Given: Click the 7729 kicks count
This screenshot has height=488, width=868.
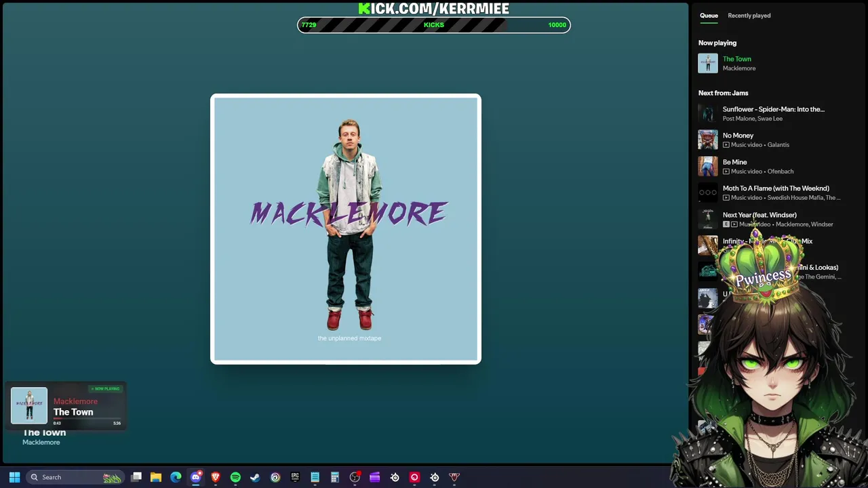Looking at the screenshot, I should coord(309,25).
